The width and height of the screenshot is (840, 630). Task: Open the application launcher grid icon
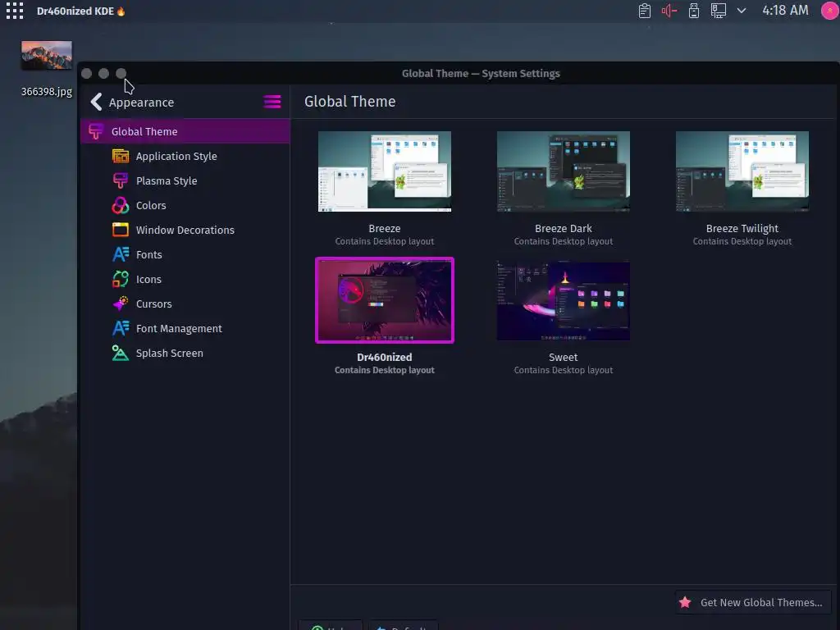point(15,11)
